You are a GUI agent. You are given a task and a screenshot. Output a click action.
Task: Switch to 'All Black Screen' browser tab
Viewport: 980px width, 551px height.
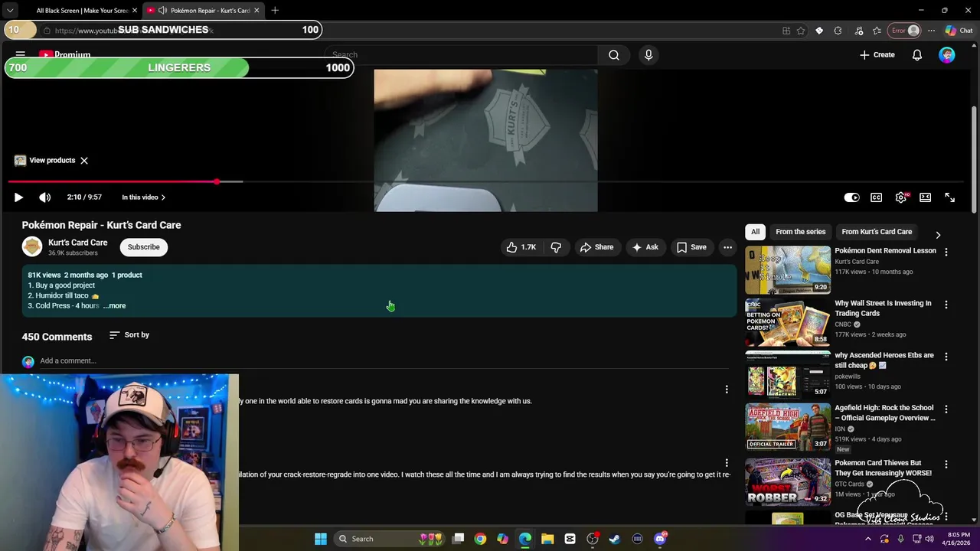click(80, 11)
